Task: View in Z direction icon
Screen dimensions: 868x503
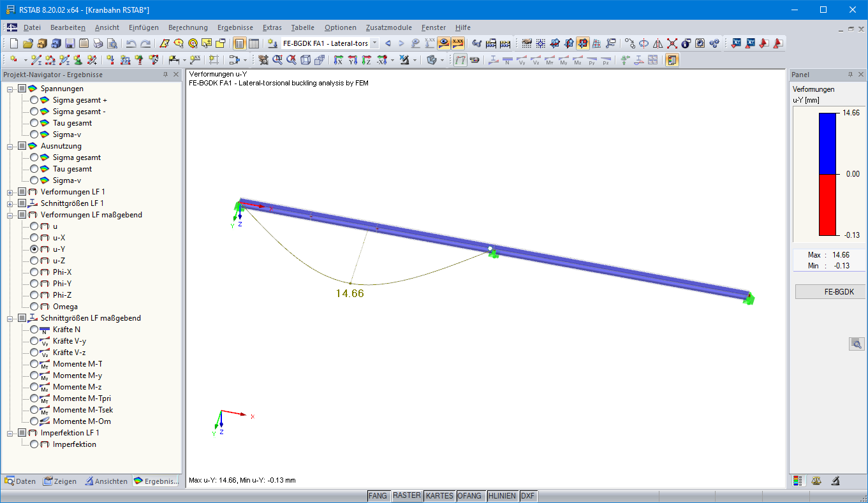Action: coord(367,60)
